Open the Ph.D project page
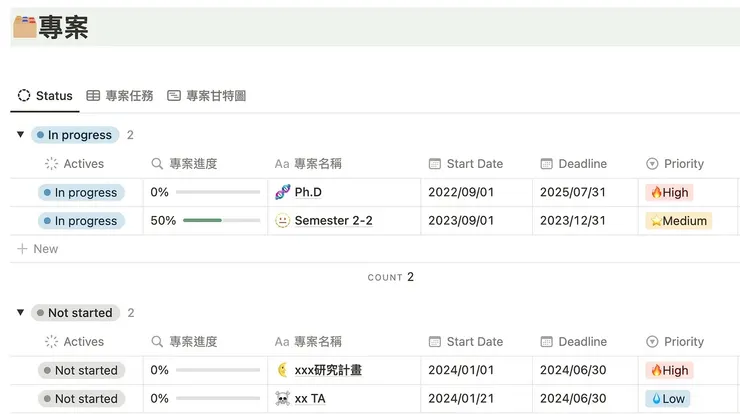This screenshot has width=740, height=414. [x=308, y=192]
